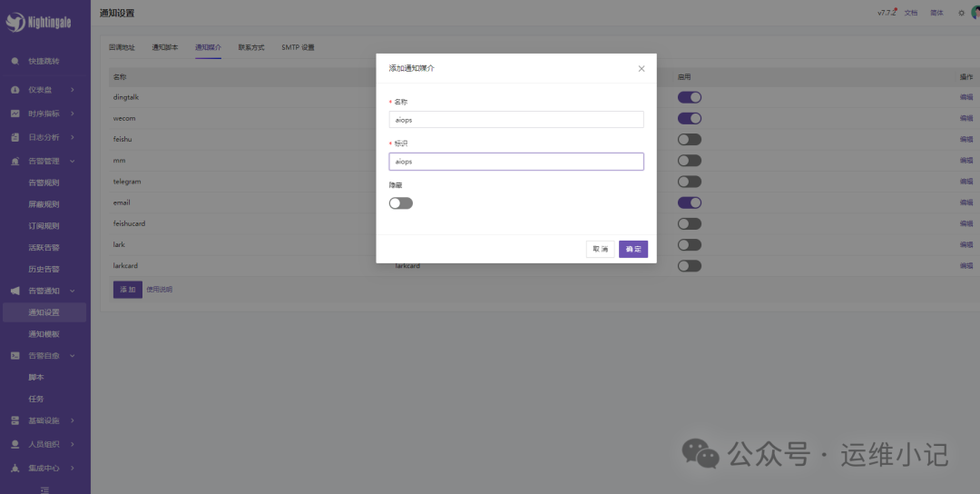Click the 告警通知 megaphone icon
The height and width of the screenshot is (494, 980).
[15, 291]
